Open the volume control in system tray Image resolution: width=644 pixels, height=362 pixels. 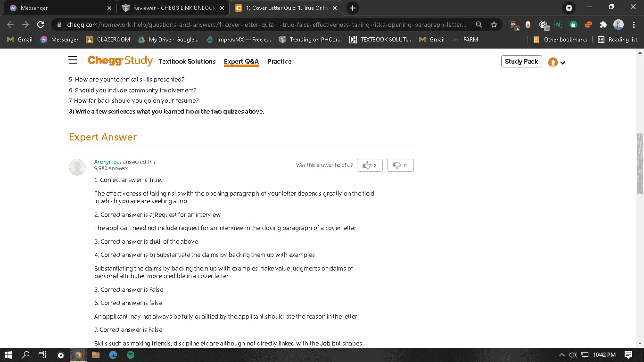coord(573,355)
